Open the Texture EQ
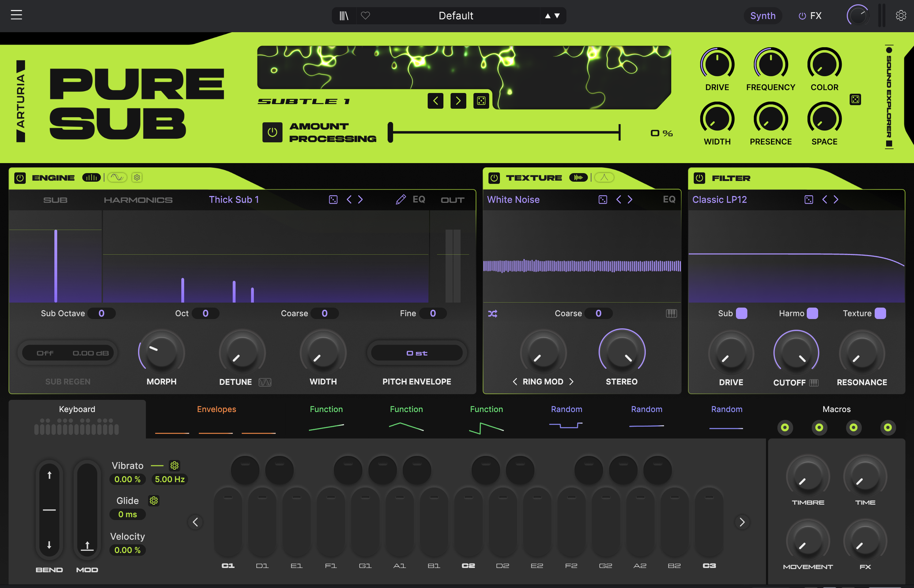Image resolution: width=914 pixels, height=588 pixels. click(x=669, y=200)
